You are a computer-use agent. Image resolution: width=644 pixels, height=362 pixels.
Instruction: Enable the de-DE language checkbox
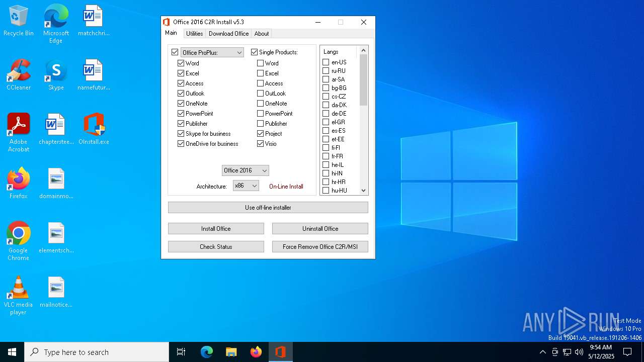point(326,114)
